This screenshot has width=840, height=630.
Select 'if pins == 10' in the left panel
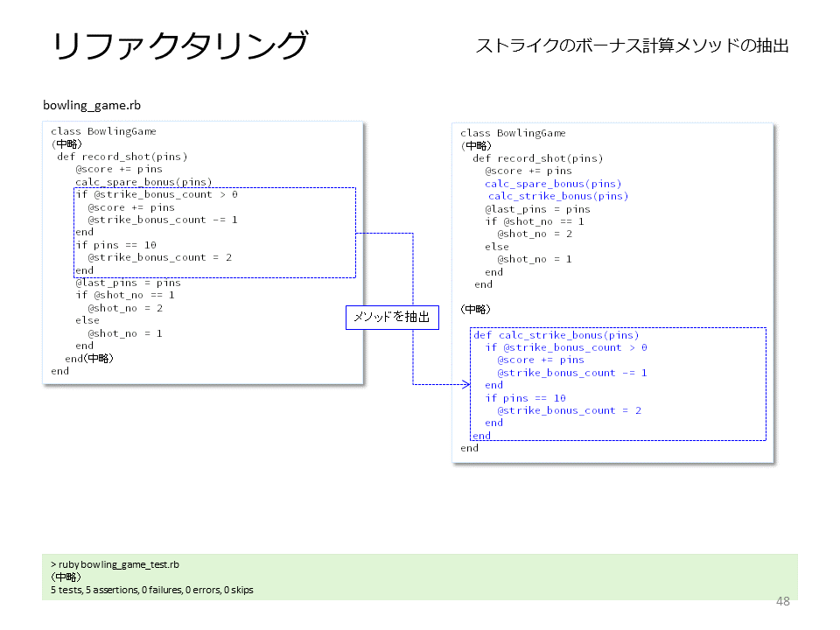(x=115, y=245)
